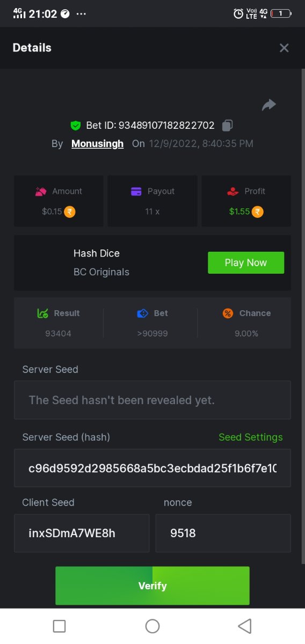Tap the pink Amount icon
The width and height of the screenshot is (305, 644).
[41, 191]
